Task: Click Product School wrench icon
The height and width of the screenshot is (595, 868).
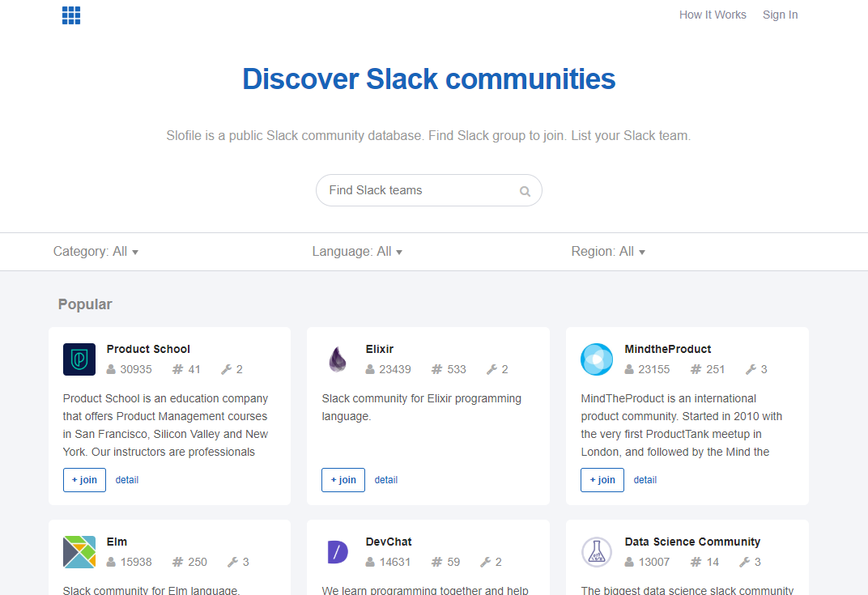Action: click(x=226, y=369)
